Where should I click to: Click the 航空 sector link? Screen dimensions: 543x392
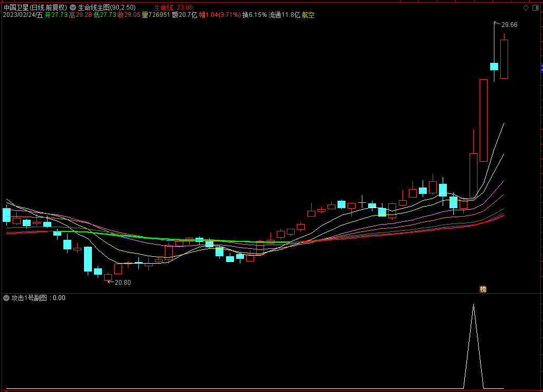click(x=308, y=15)
